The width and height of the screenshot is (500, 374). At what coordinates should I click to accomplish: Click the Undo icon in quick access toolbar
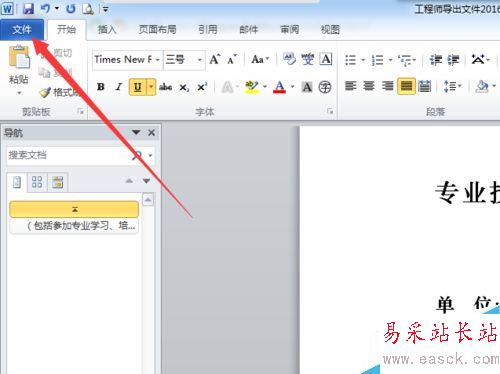(45, 9)
